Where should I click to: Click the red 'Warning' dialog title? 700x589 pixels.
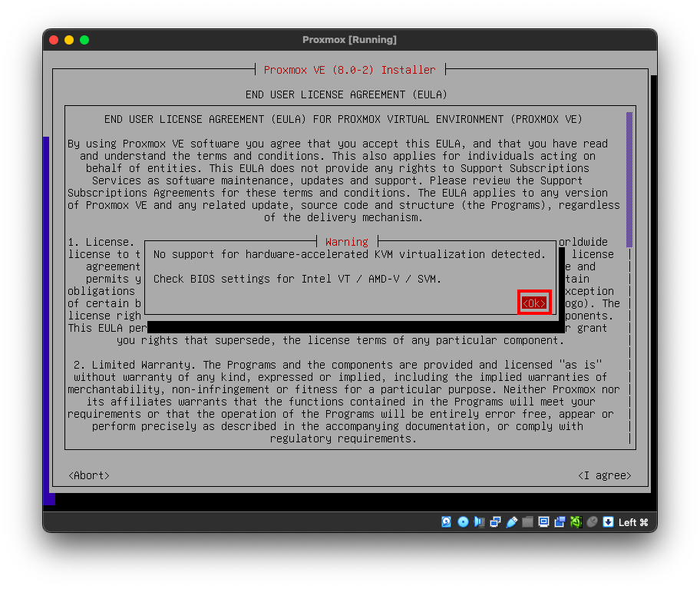pyautogui.click(x=347, y=242)
